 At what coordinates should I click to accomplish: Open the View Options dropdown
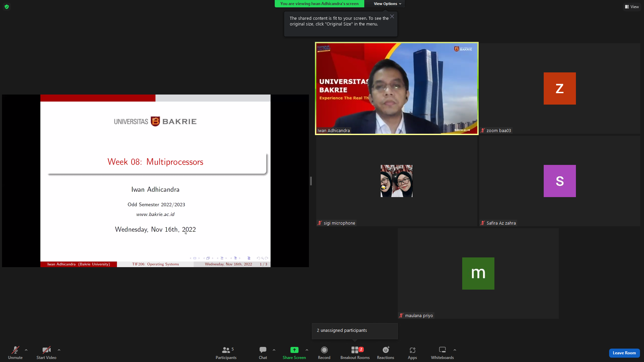[x=387, y=4]
